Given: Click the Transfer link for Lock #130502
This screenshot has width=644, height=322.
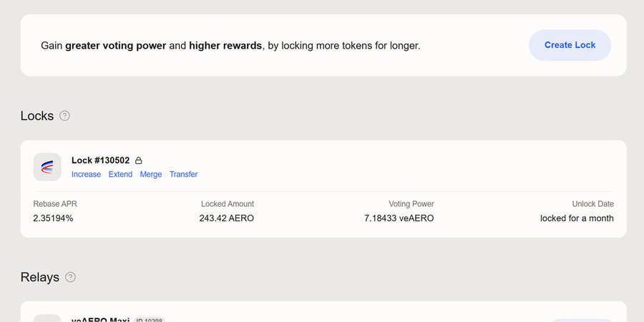Looking at the screenshot, I should click(x=184, y=174).
